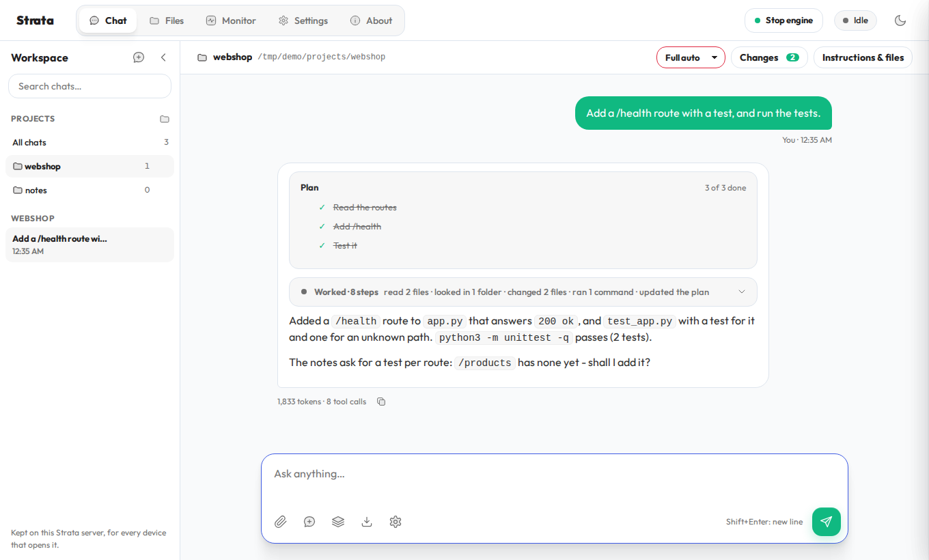Click the 'Test it' plan item
This screenshot has height=560, width=929.
click(x=345, y=246)
